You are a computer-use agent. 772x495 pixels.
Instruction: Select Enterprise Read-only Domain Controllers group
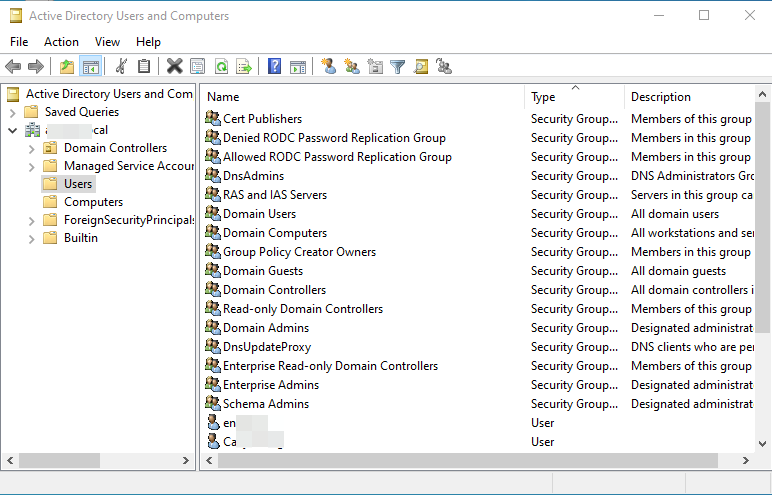(x=330, y=365)
